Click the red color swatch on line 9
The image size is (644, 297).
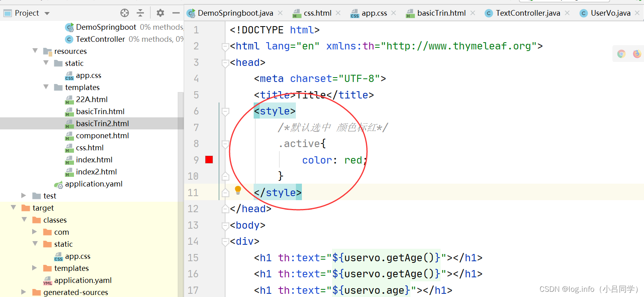209,160
